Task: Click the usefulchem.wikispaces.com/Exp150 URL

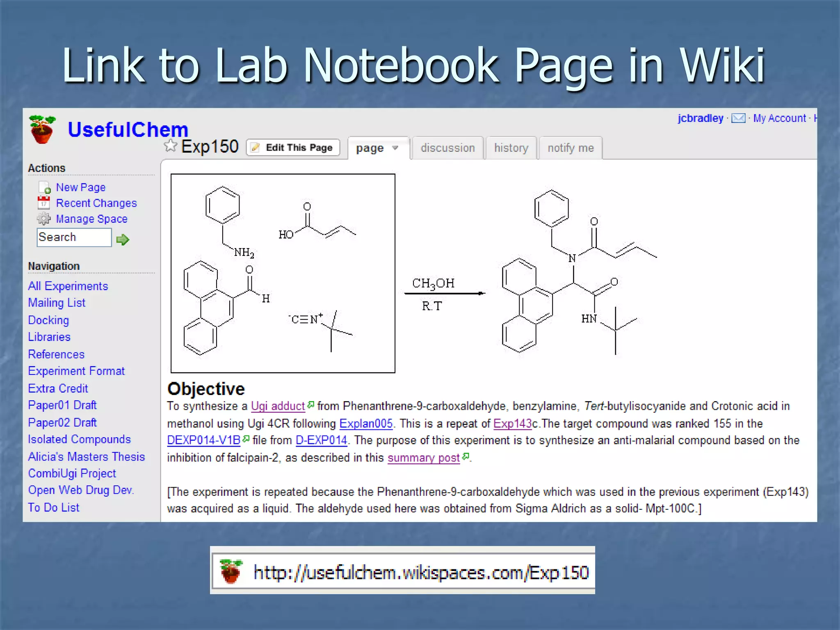Action: point(421,572)
